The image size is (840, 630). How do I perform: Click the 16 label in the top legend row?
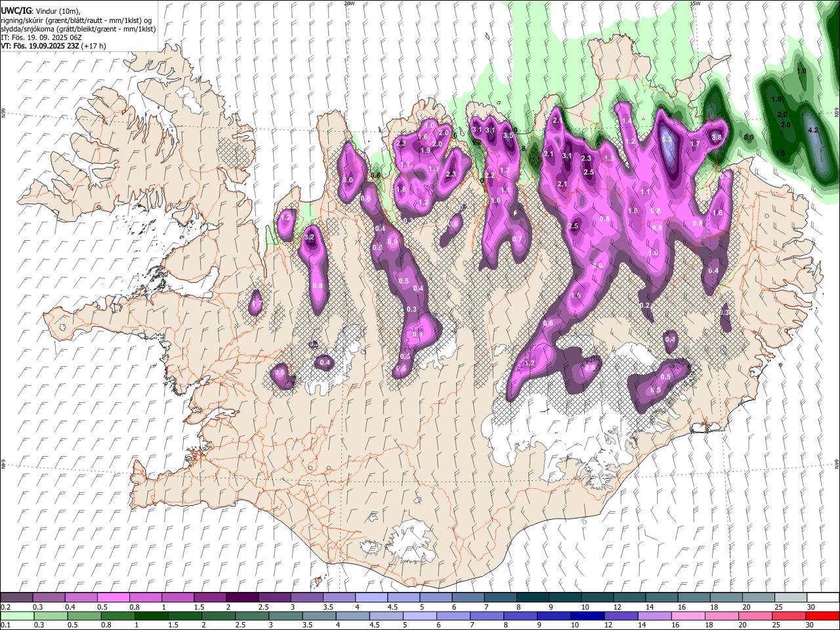(x=681, y=607)
